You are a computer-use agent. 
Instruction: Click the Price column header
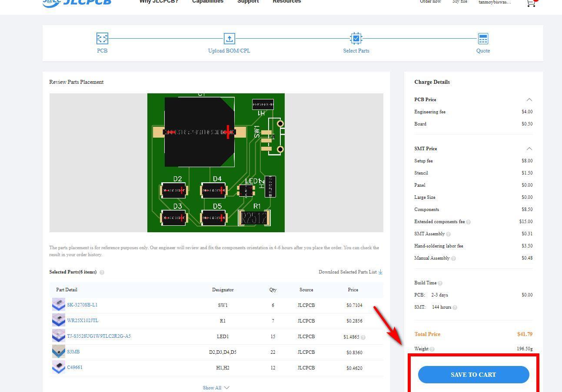click(x=353, y=290)
